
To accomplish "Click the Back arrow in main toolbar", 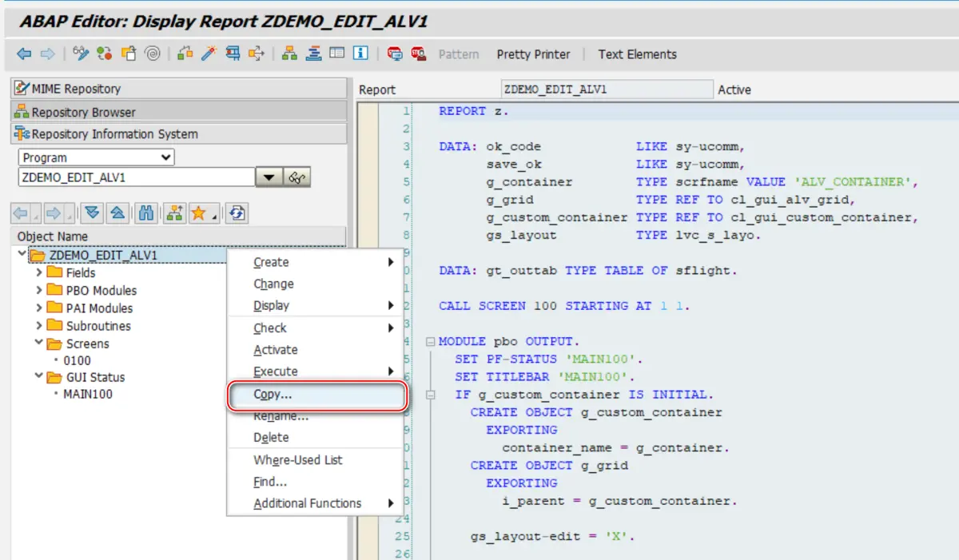I will point(25,54).
